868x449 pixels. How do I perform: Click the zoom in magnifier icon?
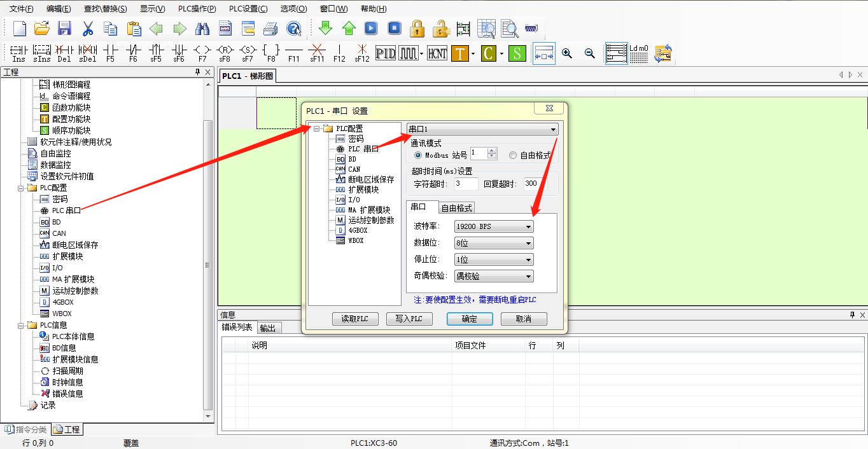click(566, 53)
